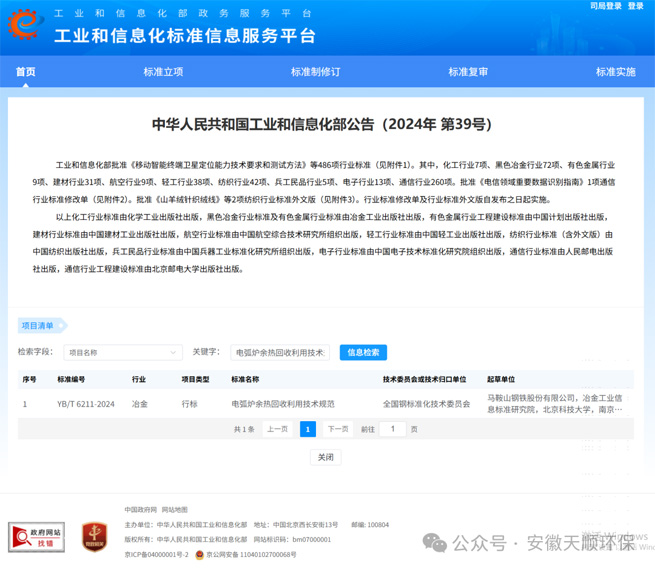
Task: Click the 关键字 search input field
Action: pyautogui.click(x=280, y=353)
